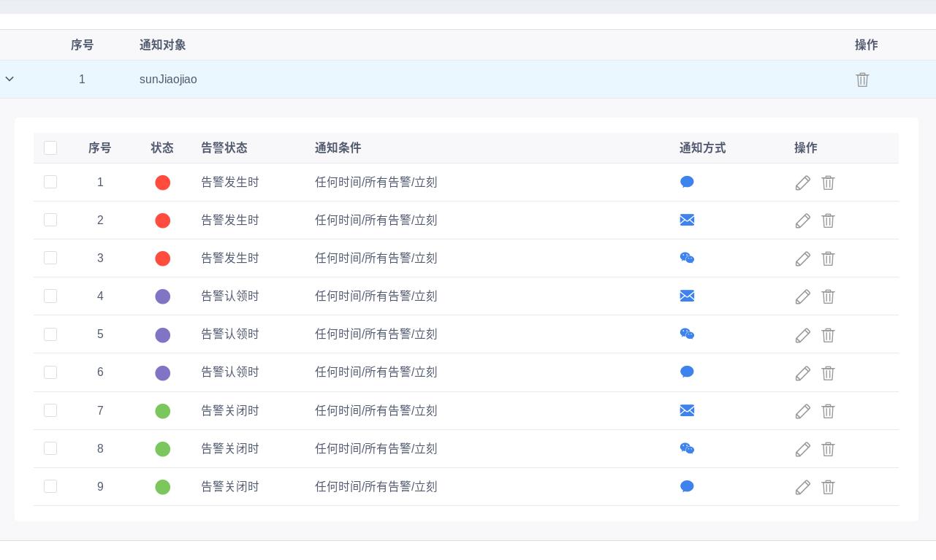Click the WeChat icon in row 3
This screenshot has height=560, width=936.
[x=687, y=258]
